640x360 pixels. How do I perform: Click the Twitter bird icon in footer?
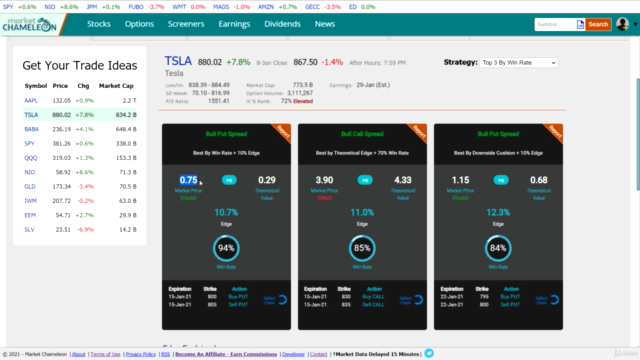[x=429, y=353]
